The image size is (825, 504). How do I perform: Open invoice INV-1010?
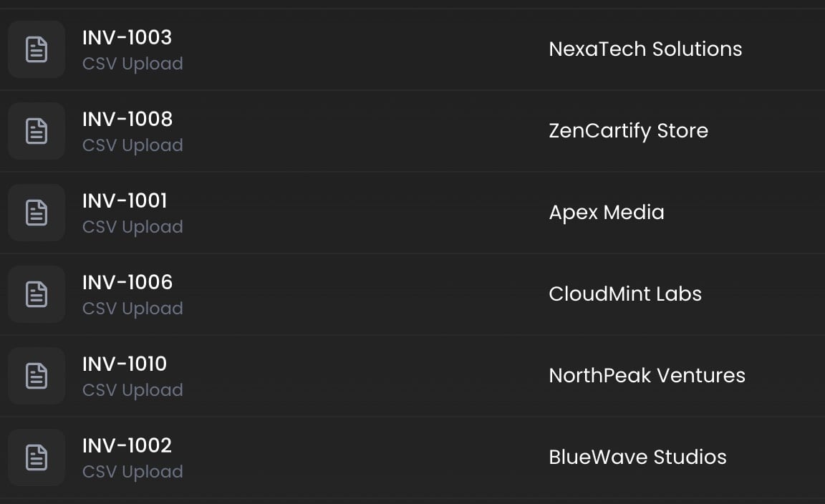pos(125,364)
